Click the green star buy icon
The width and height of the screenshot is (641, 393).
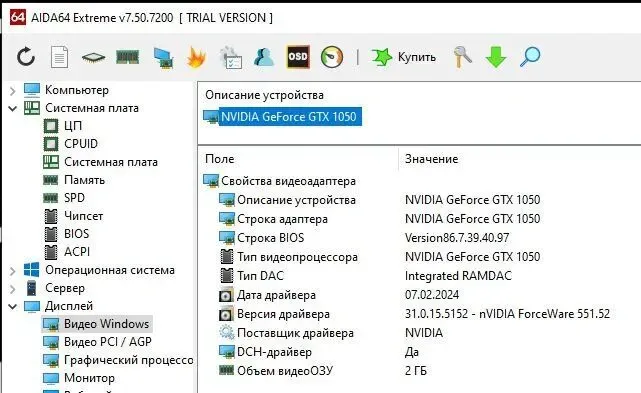pos(382,57)
